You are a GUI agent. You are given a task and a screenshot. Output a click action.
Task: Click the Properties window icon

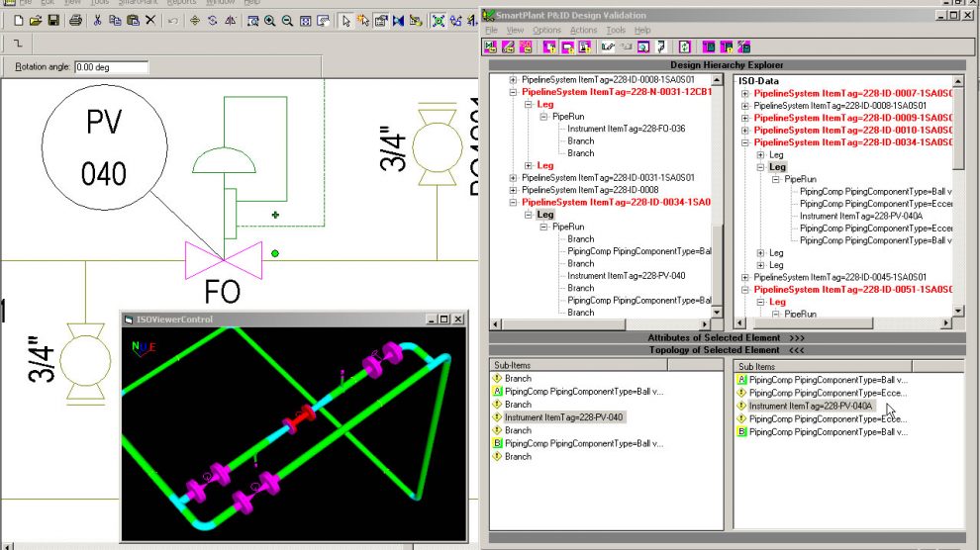[x=381, y=21]
